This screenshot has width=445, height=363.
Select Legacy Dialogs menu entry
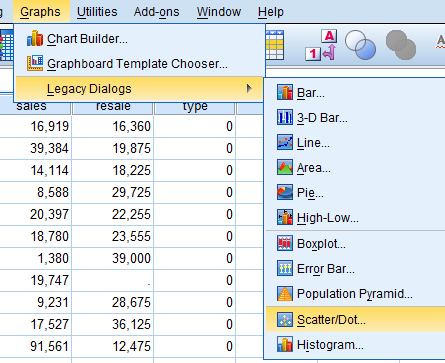[x=139, y=89]
